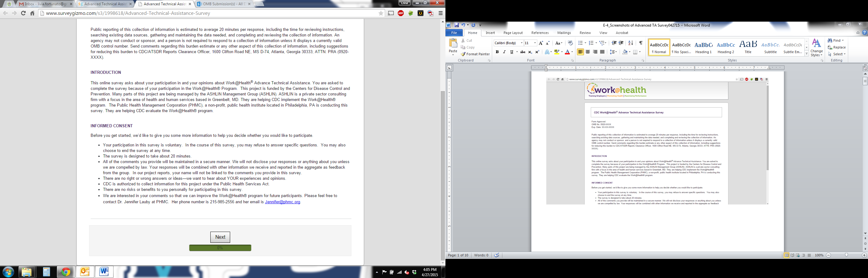Apply the red font color swatch
Screen dimensions: 868x278
pyautogui.click(x=567, y=52)
